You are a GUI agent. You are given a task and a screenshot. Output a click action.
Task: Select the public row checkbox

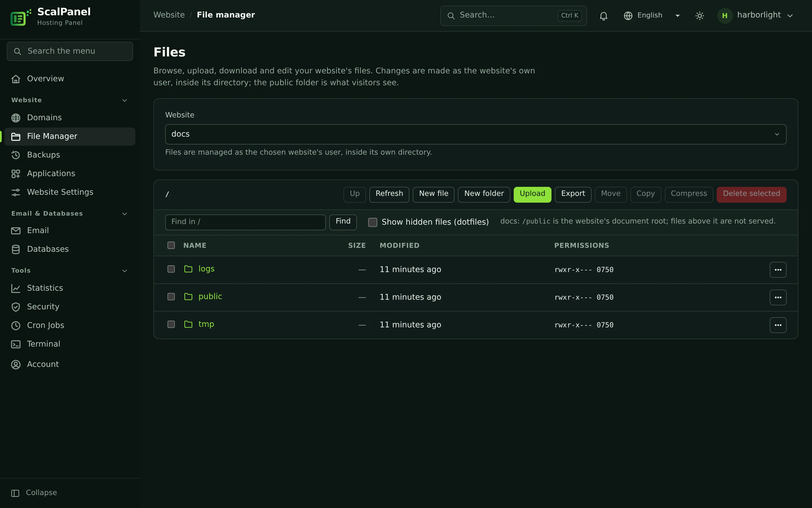coord(171,297)
